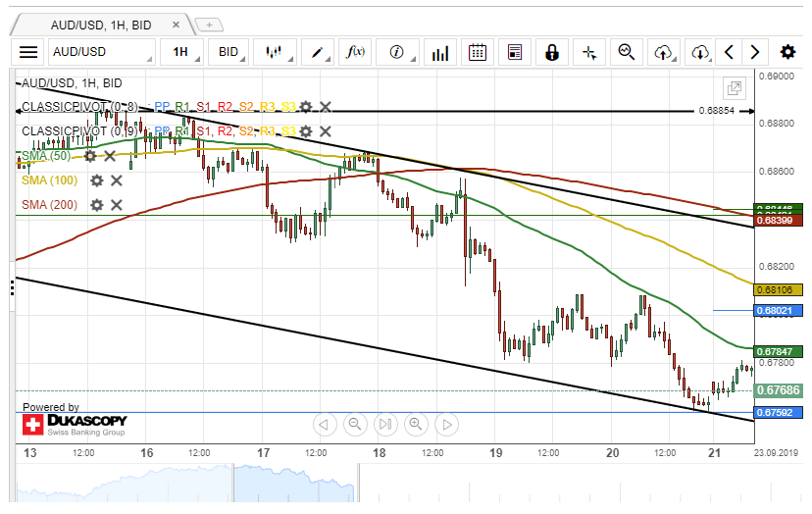Add a new chart tab
This screenshot has height=514, width=812.
pyautogui.click(x=209, y=25)
